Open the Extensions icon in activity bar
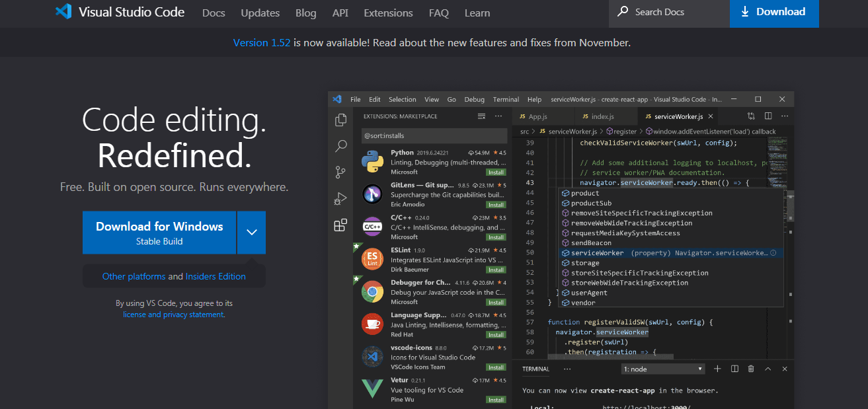Screen dimensions: 868x409 coord(340,225)
